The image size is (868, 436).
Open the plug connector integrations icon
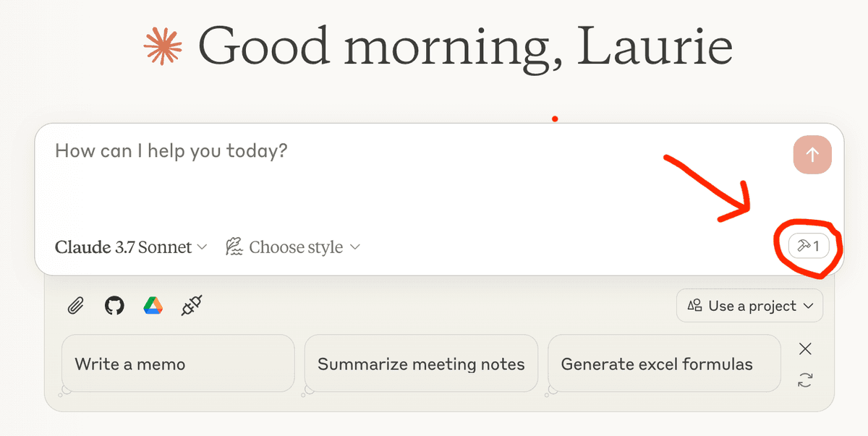point(191,306)
